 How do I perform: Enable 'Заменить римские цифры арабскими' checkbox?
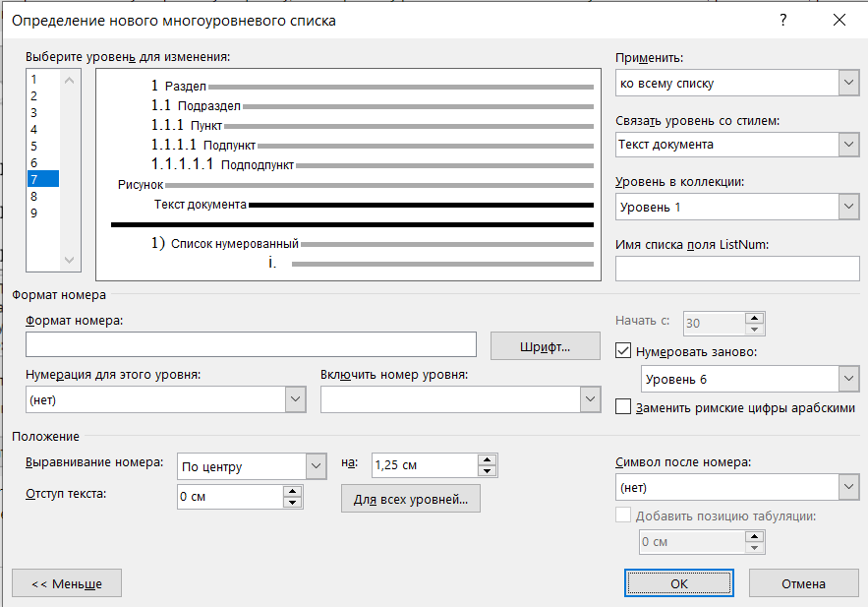623,407
